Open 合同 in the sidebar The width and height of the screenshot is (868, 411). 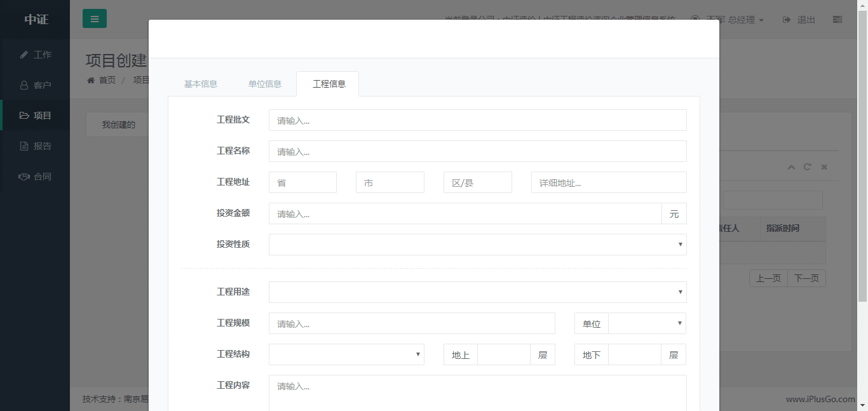coord(36,177)
